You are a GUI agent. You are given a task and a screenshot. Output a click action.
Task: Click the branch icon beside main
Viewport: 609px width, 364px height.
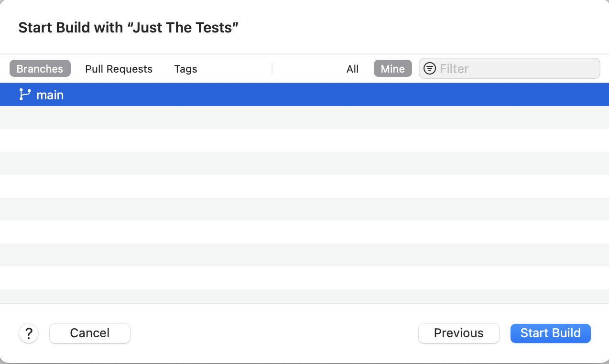[24, 95]
